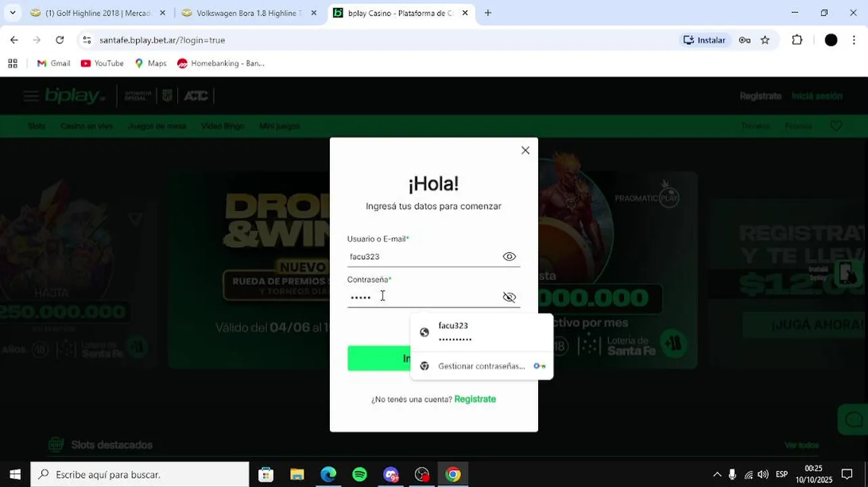
Task: Open Gestionar contraseñas option
Action: (x=481, y=366)
